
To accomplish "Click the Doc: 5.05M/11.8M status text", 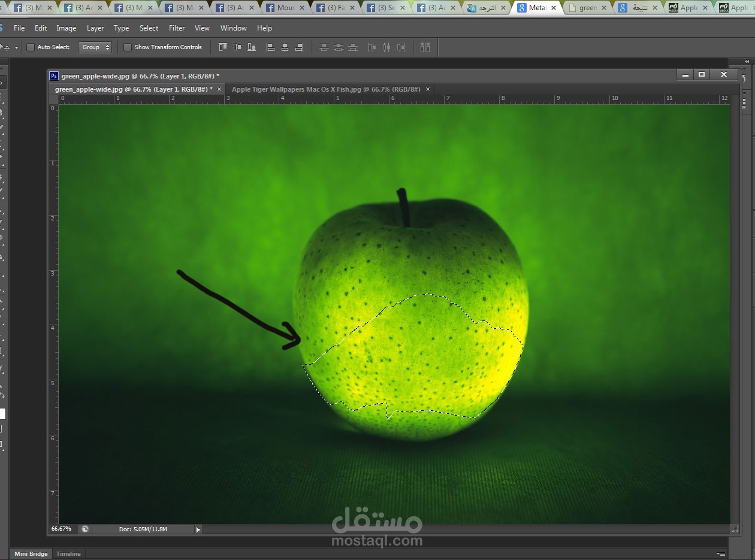I will click(x=143, y=529).
